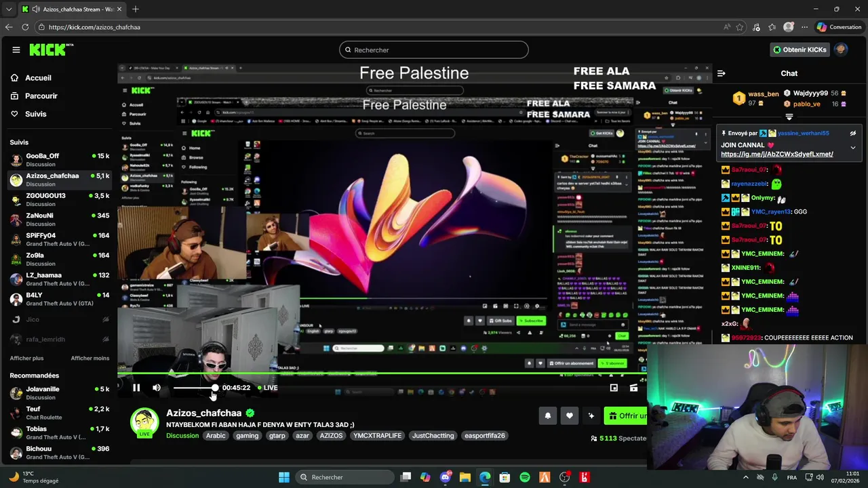Enable mini player mode
The height and width of the screenshot is (488, 868).
click(x=614, y=388)
